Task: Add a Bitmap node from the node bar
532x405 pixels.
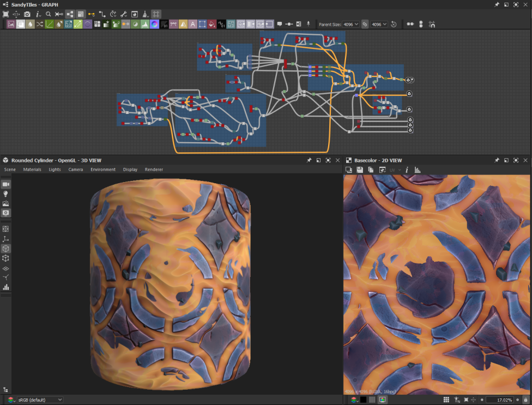Action: [11, 24]
